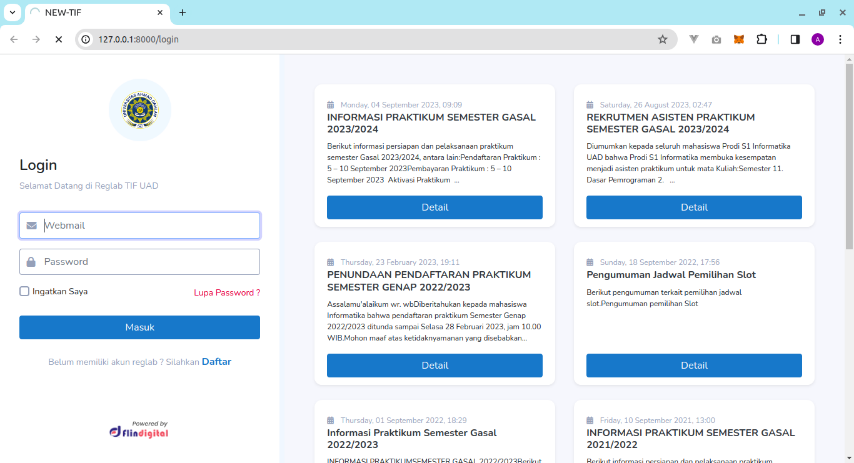Open a new browser tab
This screenshot has height=463, width=854.
click(x=182, y=12)
